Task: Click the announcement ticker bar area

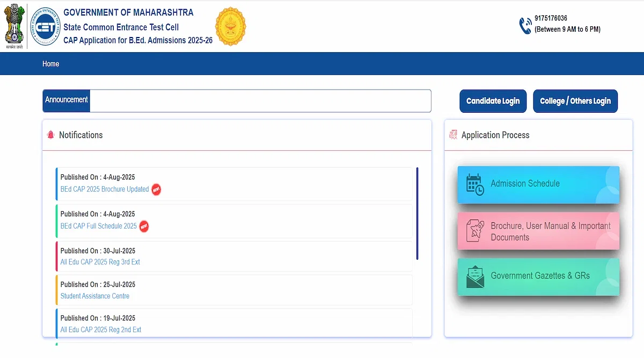Action: 260,101
